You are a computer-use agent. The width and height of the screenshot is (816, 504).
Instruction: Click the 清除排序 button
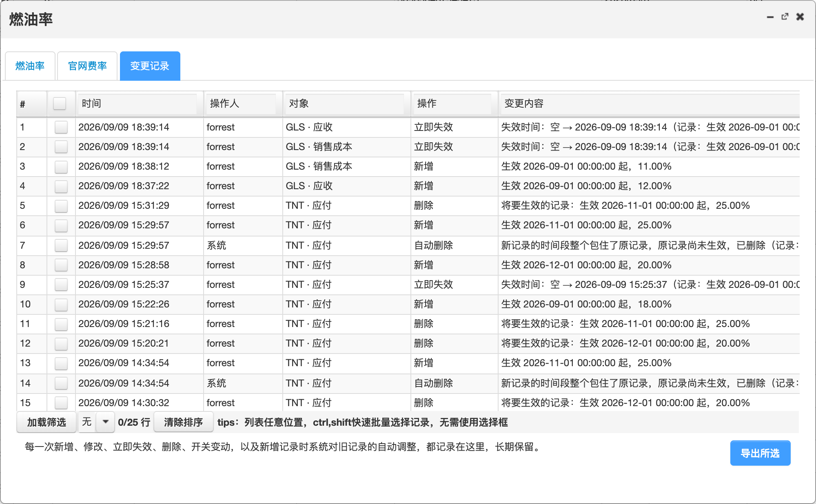184,422
